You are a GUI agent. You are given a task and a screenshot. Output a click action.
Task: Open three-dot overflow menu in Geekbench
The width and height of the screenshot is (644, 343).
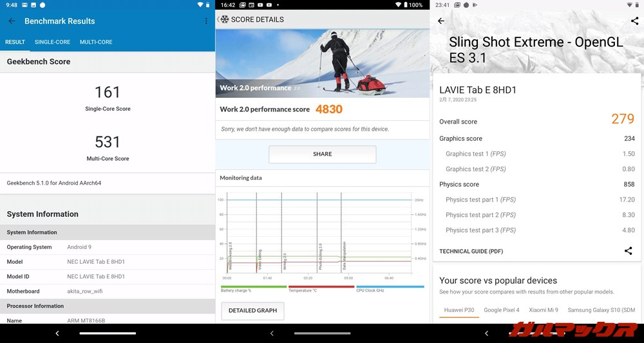tap(206, 21)
